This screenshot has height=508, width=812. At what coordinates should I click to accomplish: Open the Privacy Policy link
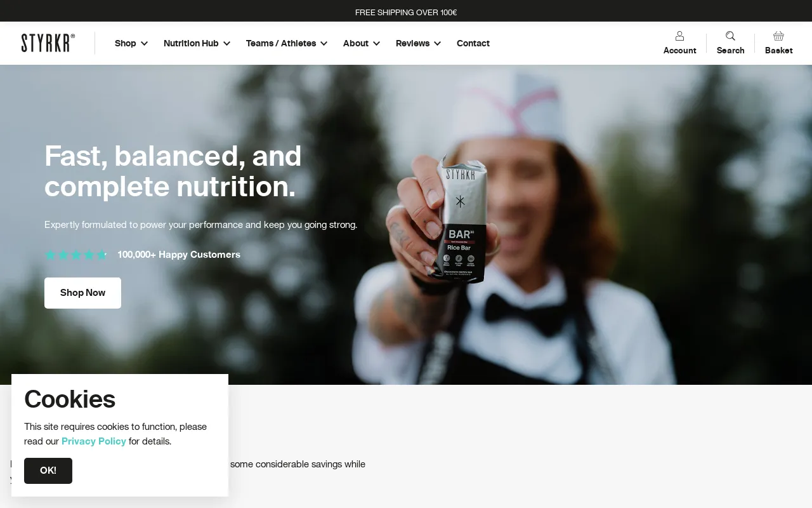click(x=94, y=441)
